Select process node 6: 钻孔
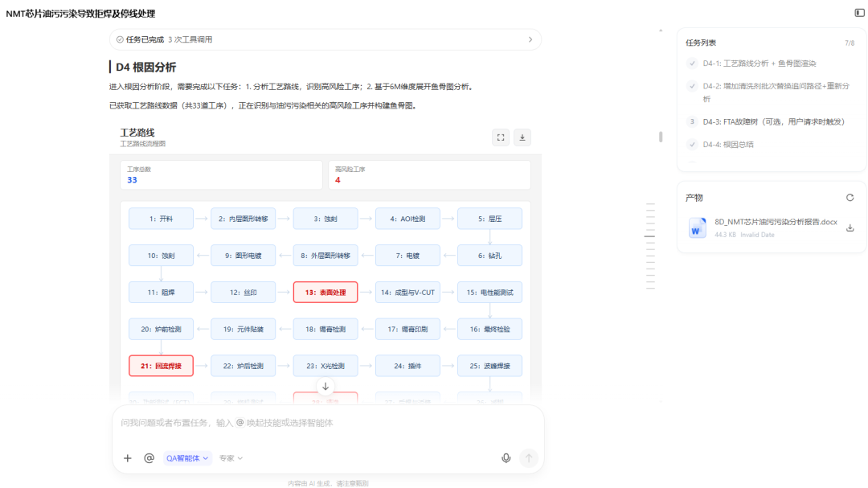The image size is (868, 488). point(490,256)
